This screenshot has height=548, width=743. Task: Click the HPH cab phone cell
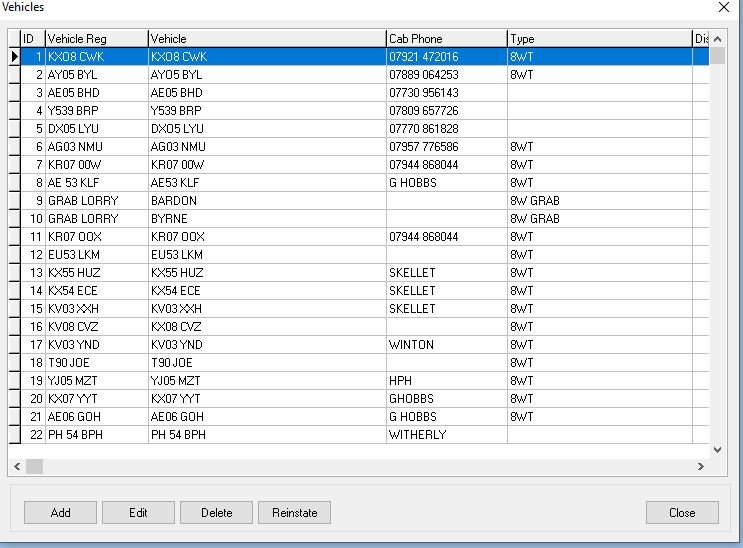[447, 381]
